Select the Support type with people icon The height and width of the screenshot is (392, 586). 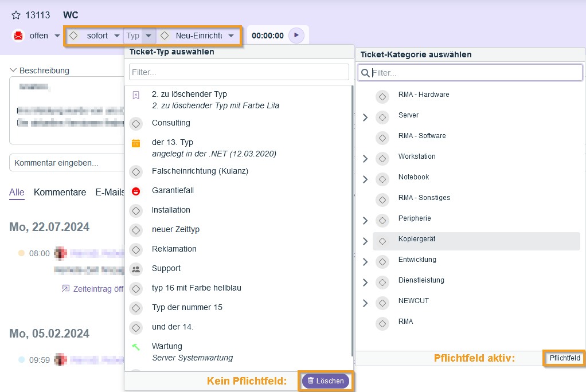coord(136,269)
